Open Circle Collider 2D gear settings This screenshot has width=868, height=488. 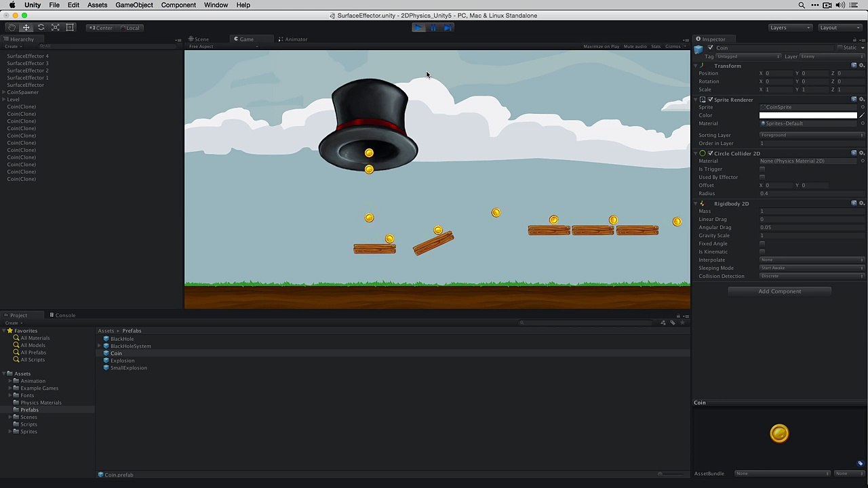pos(862,153)
